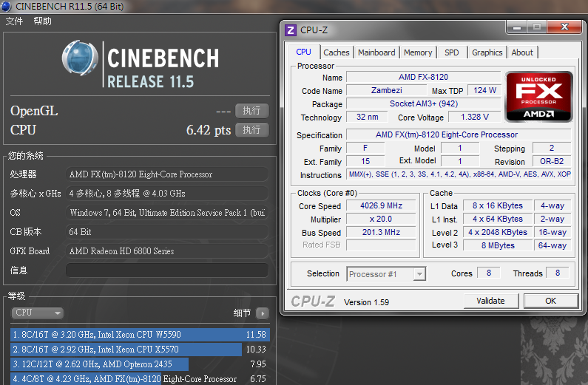Click the Cinebench title bar app icon
The width and height of the screenshot is (588, 385).
(x=6, y=6)
